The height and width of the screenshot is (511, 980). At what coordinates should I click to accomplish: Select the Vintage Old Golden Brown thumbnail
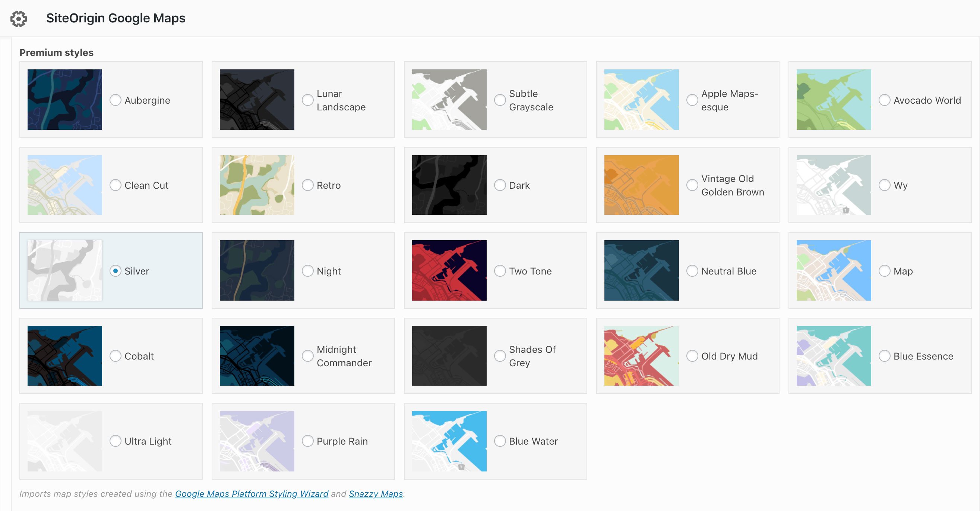point(641,185)
